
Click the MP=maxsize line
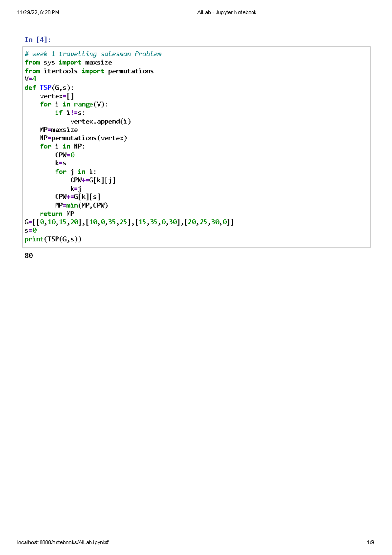[59, 130]
